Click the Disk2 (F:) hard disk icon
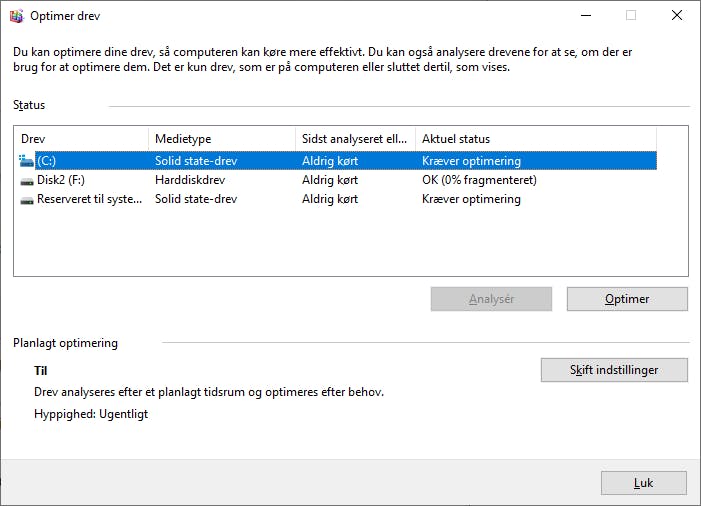701x506 pixels. (x=26, y=180)
